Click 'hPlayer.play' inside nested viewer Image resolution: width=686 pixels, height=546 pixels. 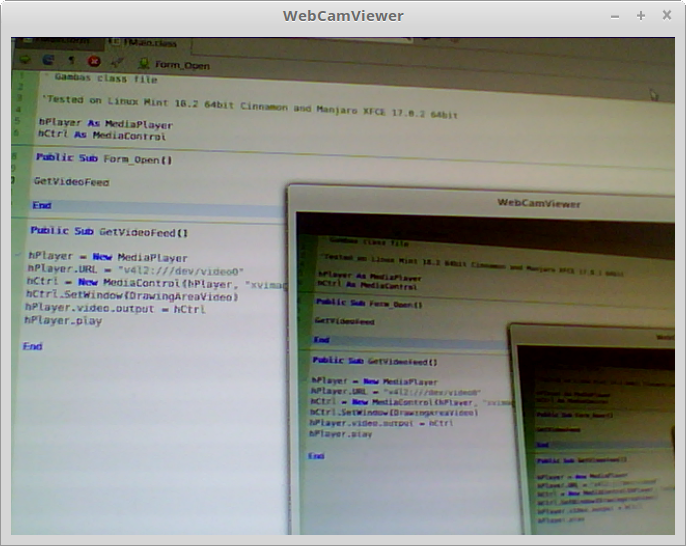(x=340, y=434)
